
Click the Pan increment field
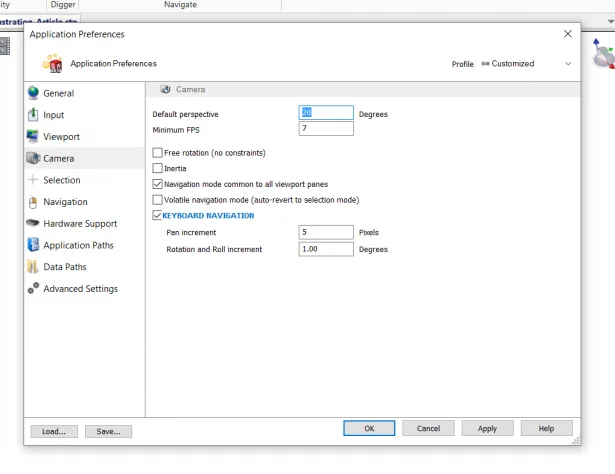coord(325,232)
